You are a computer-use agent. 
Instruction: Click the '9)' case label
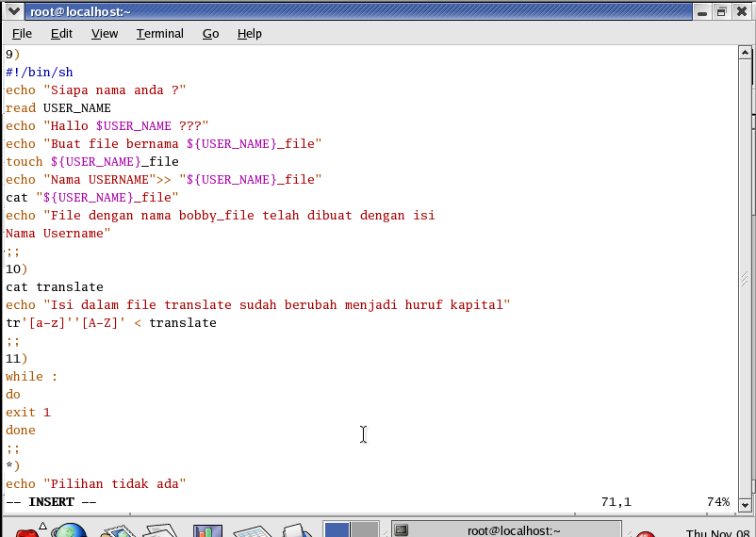[x=13, y=55]
